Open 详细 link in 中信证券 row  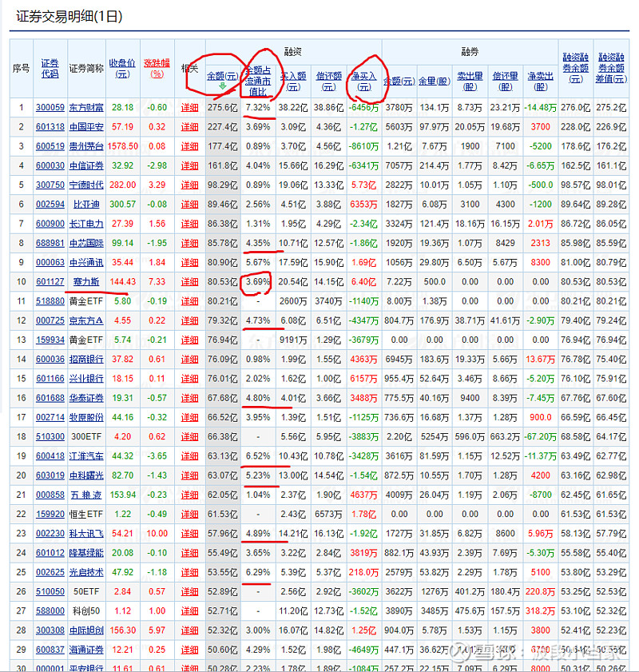190,165
